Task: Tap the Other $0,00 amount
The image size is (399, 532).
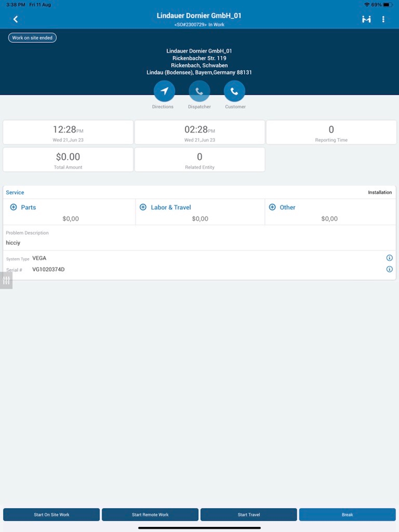Action: (x=329, y=219)
